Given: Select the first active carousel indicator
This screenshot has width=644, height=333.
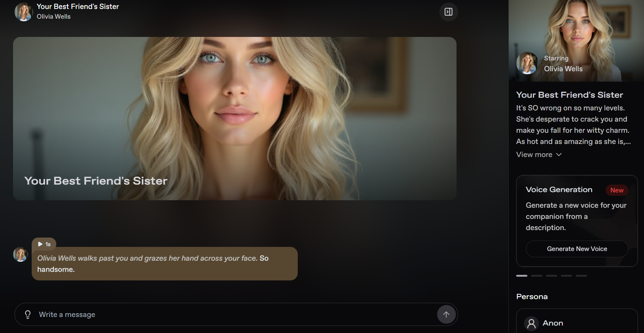Looking at the screenshot, I should (x=521, y=276).
